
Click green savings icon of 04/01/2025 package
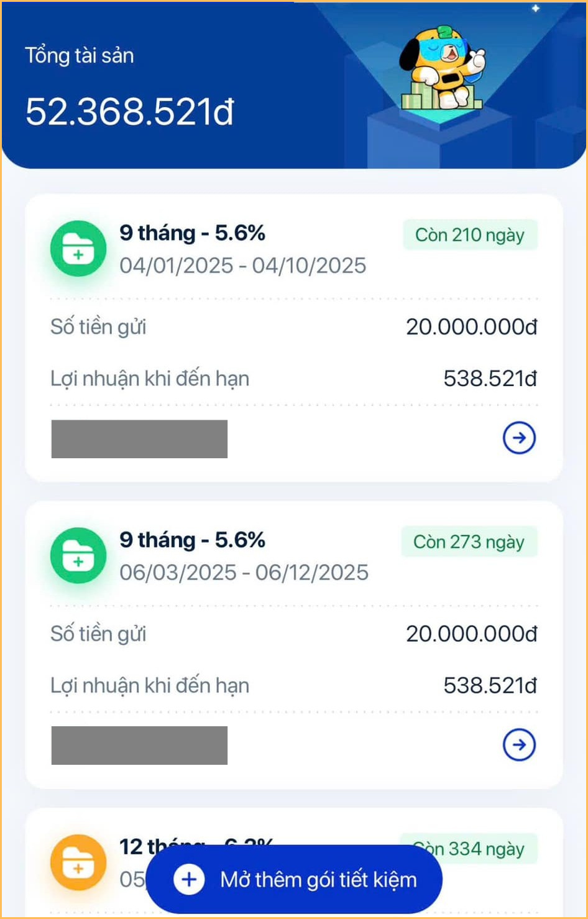pos(78,249)
